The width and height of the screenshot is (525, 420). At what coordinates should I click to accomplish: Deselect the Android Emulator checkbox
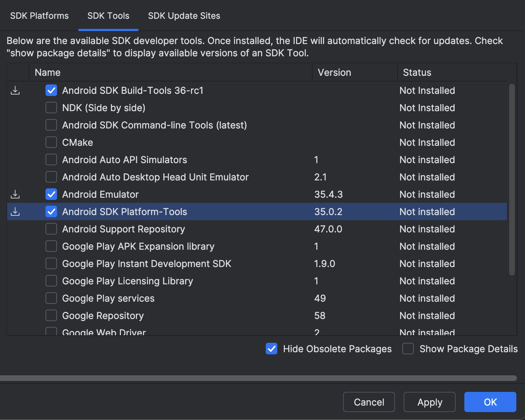[x=51, y=194]
